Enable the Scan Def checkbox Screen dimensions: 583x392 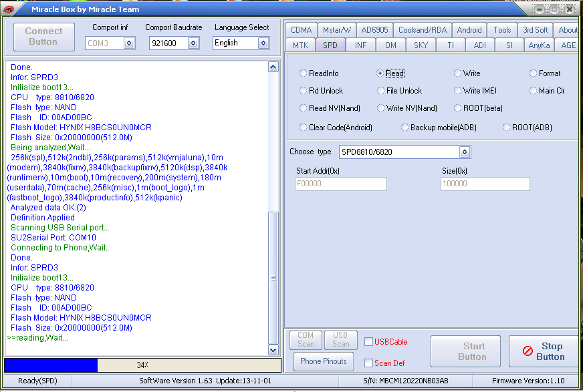pyautogui.click(x=368, y=363)
